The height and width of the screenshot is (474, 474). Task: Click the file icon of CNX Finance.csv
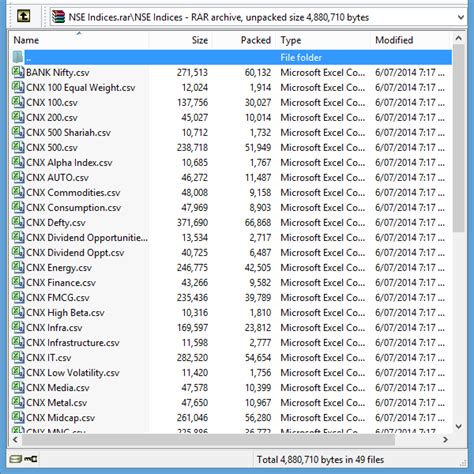click(x=18, y=282)
